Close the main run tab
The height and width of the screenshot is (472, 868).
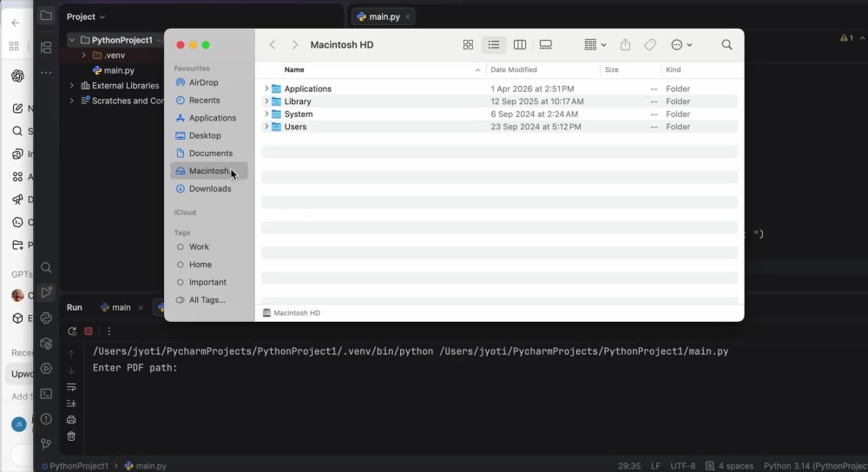point(141,308)
